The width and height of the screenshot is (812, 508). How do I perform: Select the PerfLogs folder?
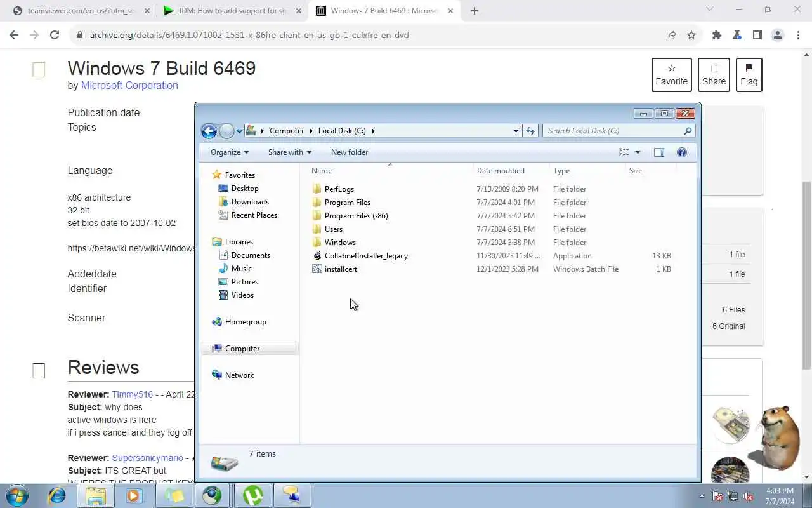339,189
